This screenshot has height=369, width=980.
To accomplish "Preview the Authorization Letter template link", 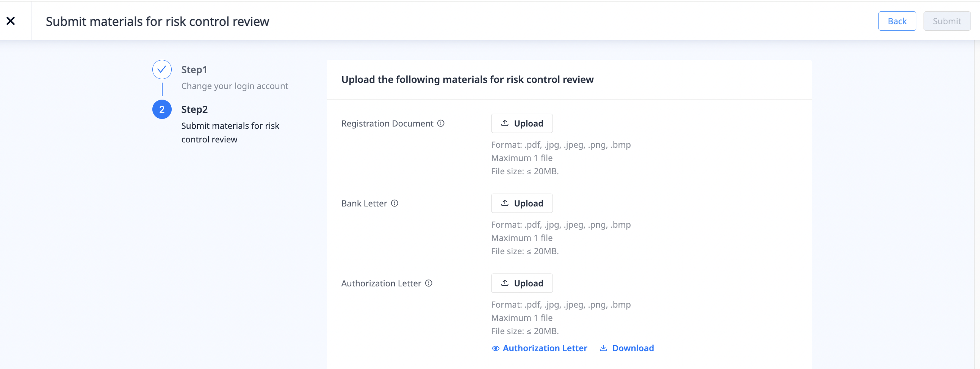I will pyautogui.click(x=545, y=348).
